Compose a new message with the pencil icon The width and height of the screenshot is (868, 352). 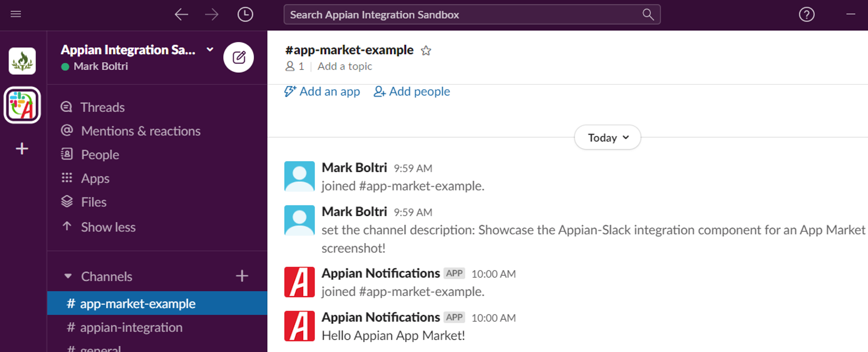click(x=238, y=57)
